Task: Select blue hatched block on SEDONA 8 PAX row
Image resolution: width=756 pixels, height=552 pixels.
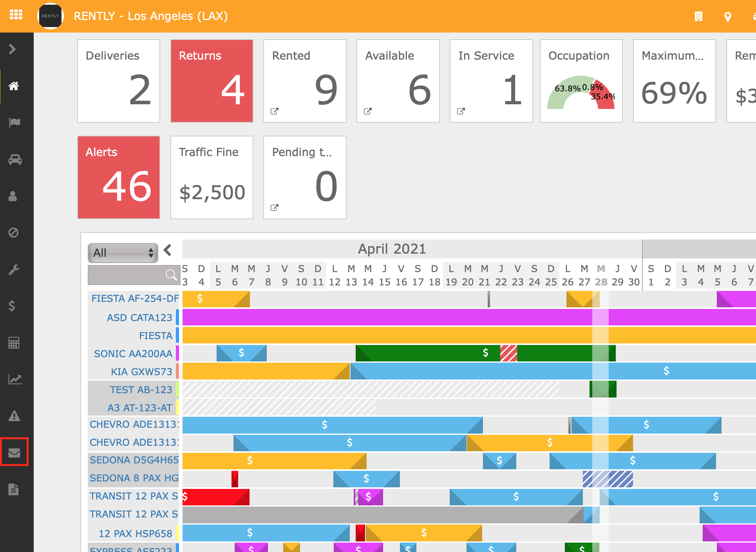Action: (608, 479)
